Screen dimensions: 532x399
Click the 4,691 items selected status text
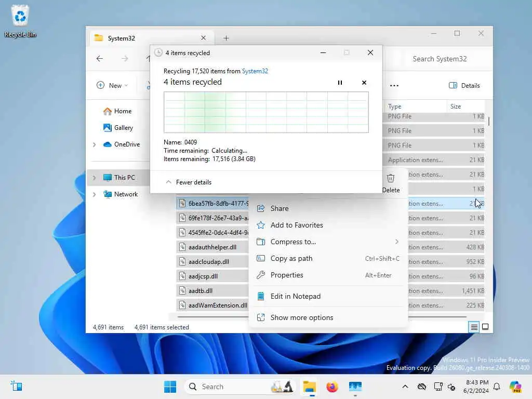(162, 327)
